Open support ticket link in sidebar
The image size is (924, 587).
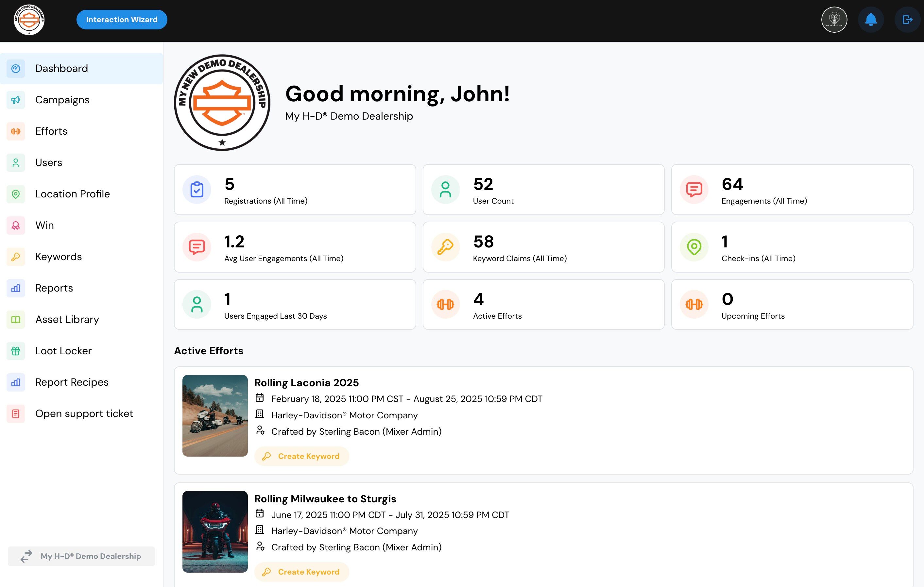84,413
